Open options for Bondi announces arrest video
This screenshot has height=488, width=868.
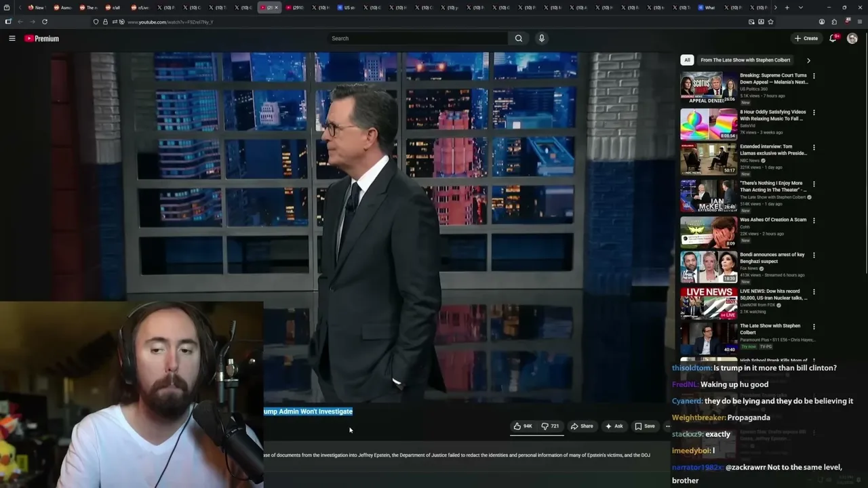(814, 256)
